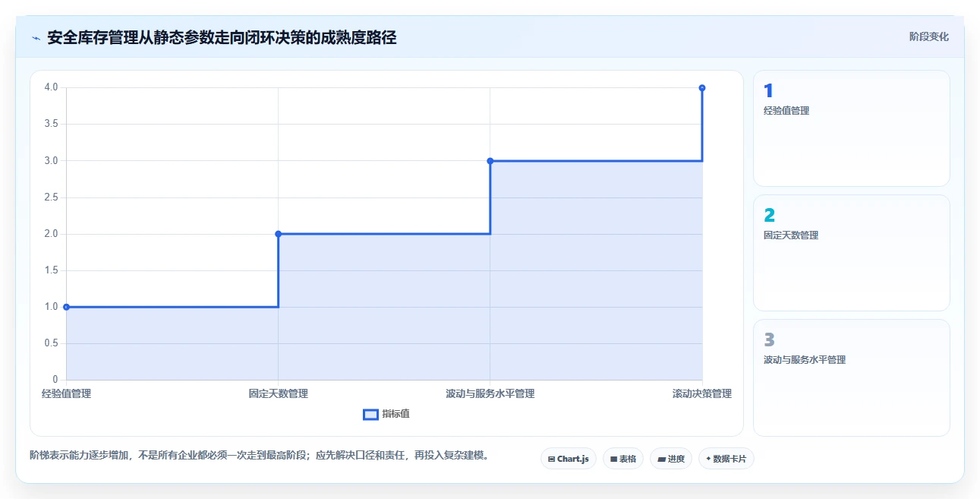
Task: Click the y-axis tick label 3.5
Action: (x=51, y=124)
